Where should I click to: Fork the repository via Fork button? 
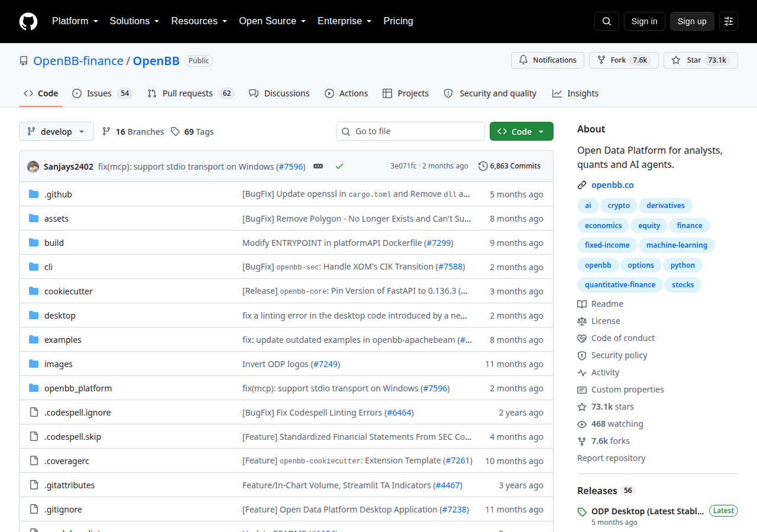pyautogui.click(x=623, y=60)
